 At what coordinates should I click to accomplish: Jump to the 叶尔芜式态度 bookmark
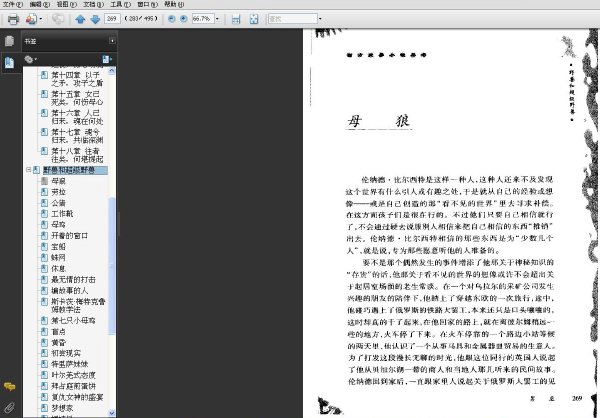(x=73, y=375)
